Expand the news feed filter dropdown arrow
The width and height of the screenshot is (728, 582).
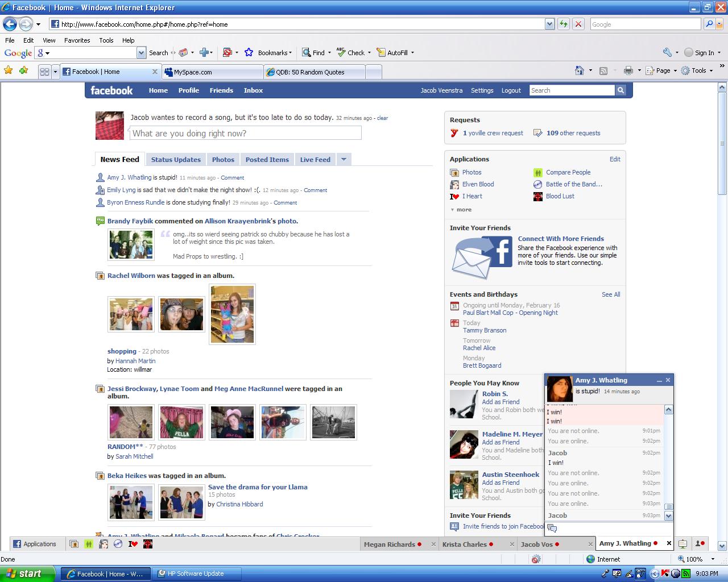(x=344, y=160)
